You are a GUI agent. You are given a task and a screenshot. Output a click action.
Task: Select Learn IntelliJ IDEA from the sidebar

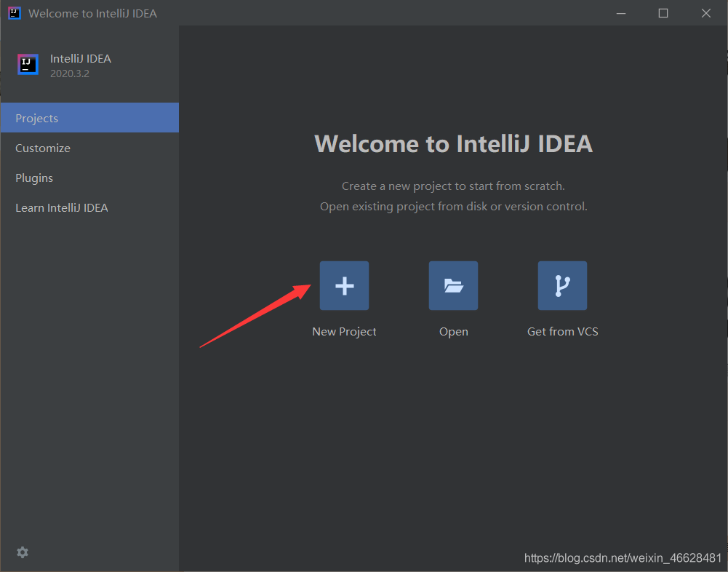pos(62,207)
